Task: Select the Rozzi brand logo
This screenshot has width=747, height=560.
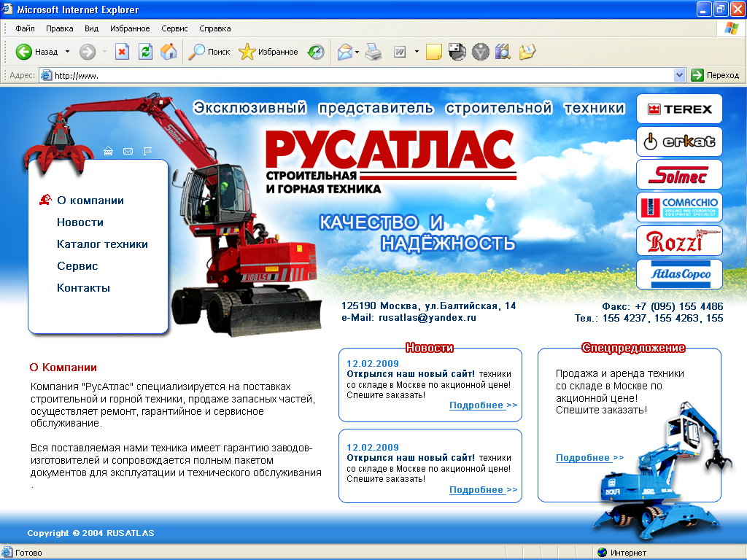Action: pyautogui.click(x=679, y=241)
